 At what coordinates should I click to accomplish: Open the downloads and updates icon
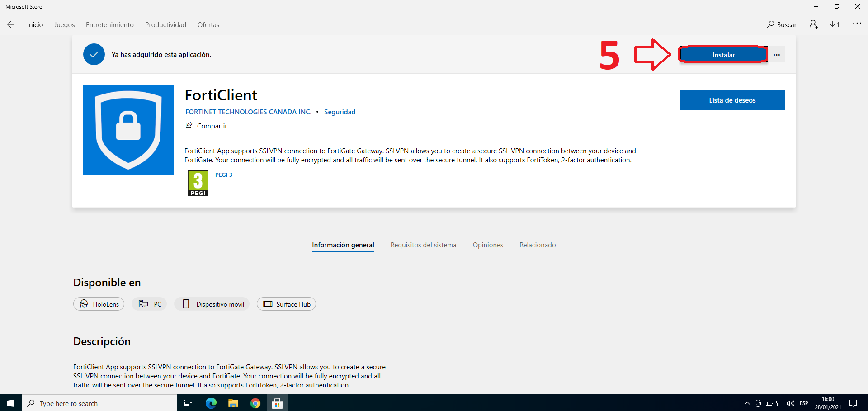[x=835, y=24]
